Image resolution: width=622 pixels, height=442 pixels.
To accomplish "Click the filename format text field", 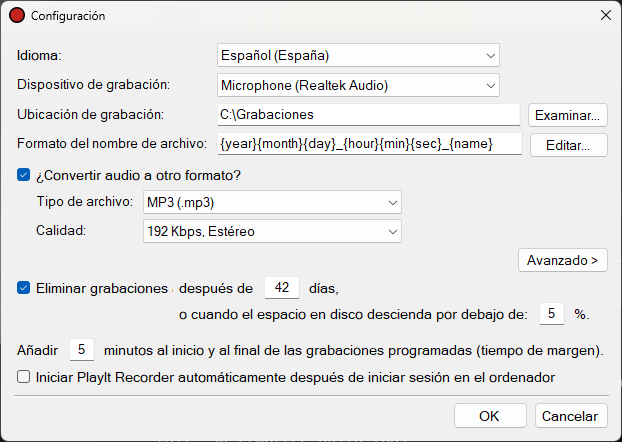I will point(370,144).
